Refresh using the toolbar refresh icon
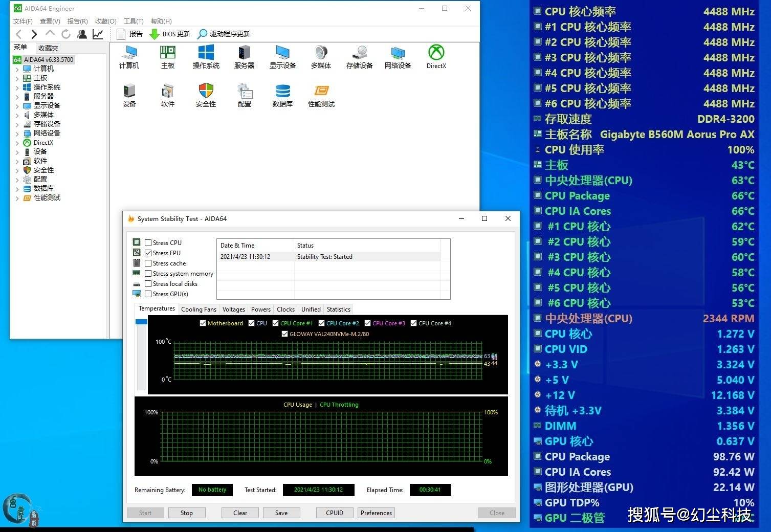The height and width of the screenshot is (532, 771). pos(65,34)
